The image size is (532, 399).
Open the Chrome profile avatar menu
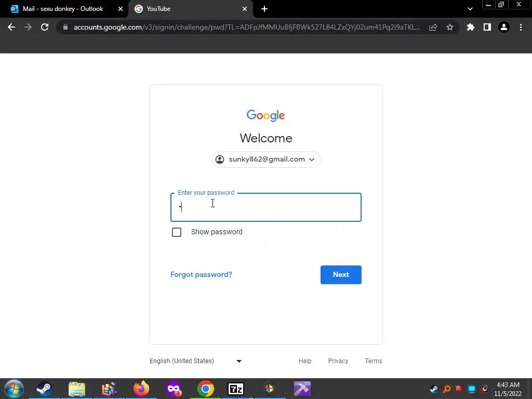pyautogui.click(x=504, y=27)
